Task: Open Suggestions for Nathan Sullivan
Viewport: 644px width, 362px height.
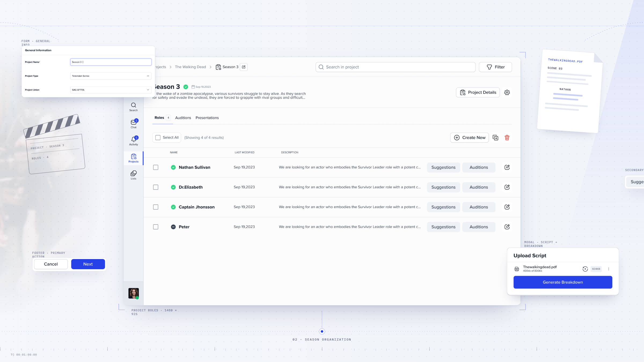Action: (x=443, y=167)
